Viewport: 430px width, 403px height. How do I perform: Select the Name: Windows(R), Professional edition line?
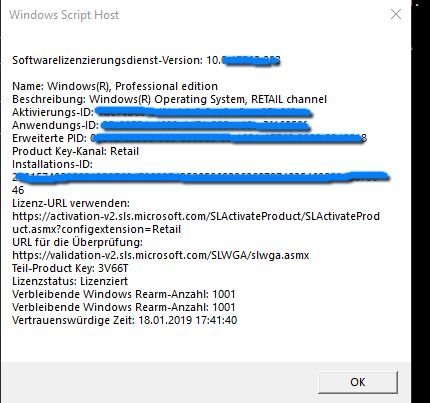coord(115,86)
